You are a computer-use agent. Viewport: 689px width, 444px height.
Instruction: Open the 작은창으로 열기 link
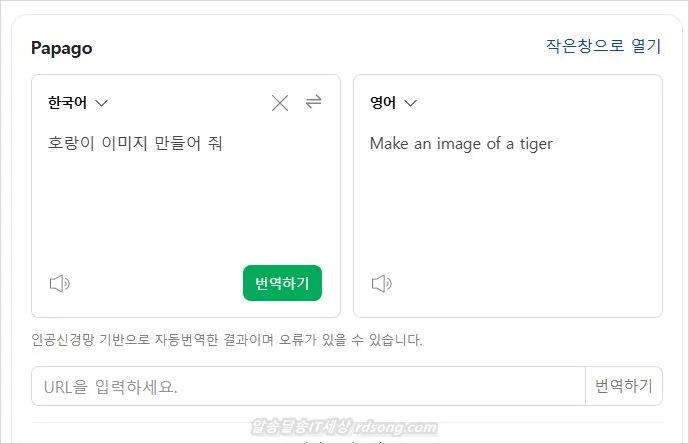[x=603, y=46]
